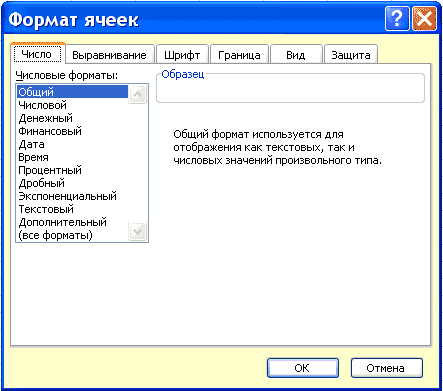
Task: Open the Граница tab
Action: [x=239, y=54]
